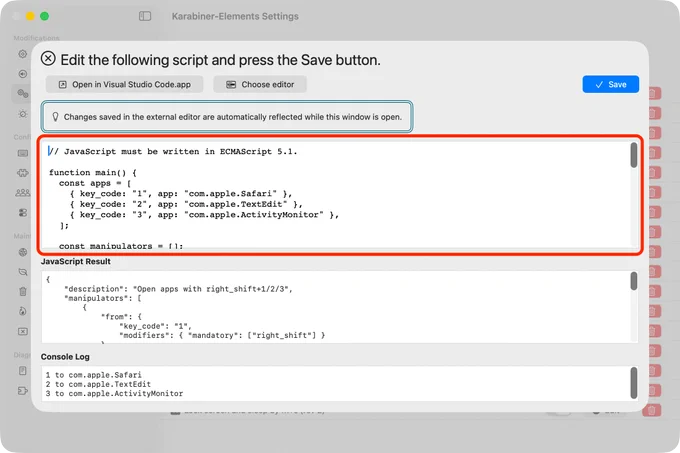
Task: Open the Log document icon under Diagnostics
Action: pos(23,371)
